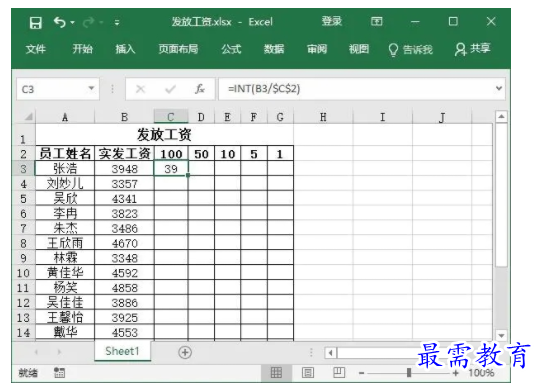Expand the formula bar with the chevron

point(499,89)
